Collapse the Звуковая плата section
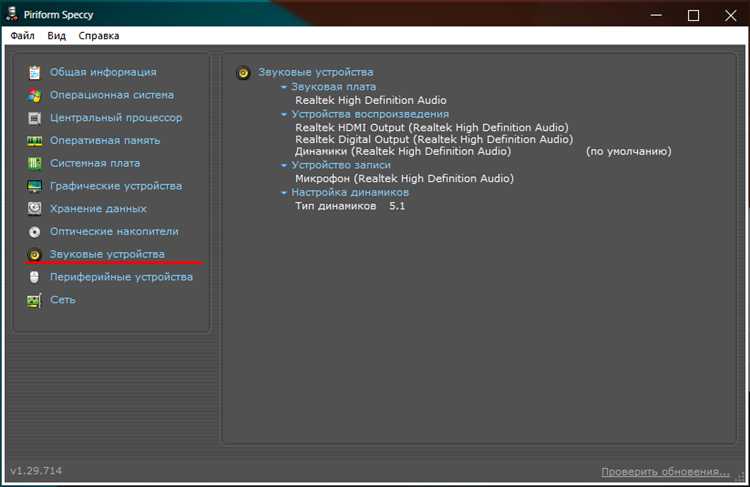 (284, 87)
